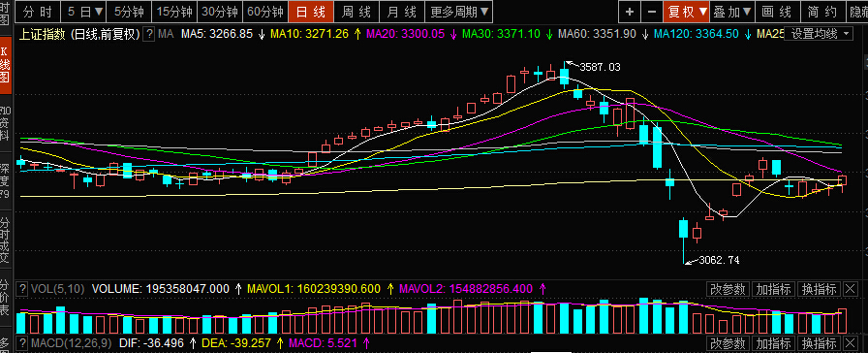Open the 叠加 overlay dropdown

(732, 11)
